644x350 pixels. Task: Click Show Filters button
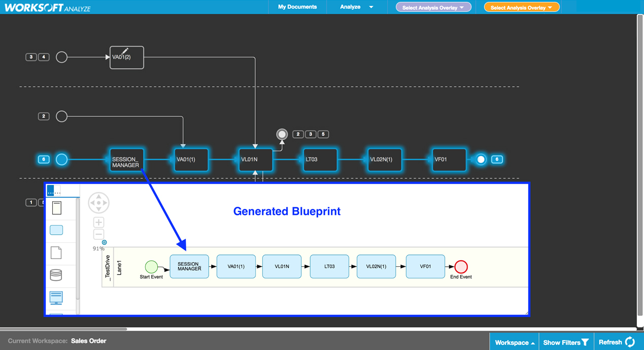point(565,342)
